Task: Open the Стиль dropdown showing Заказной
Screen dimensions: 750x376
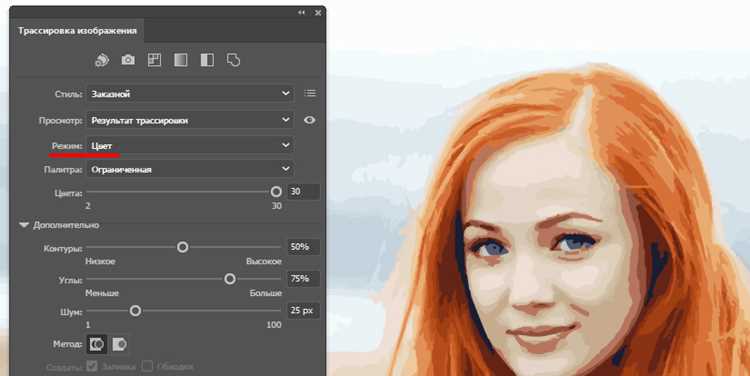Action: click(x=190, y=94)
